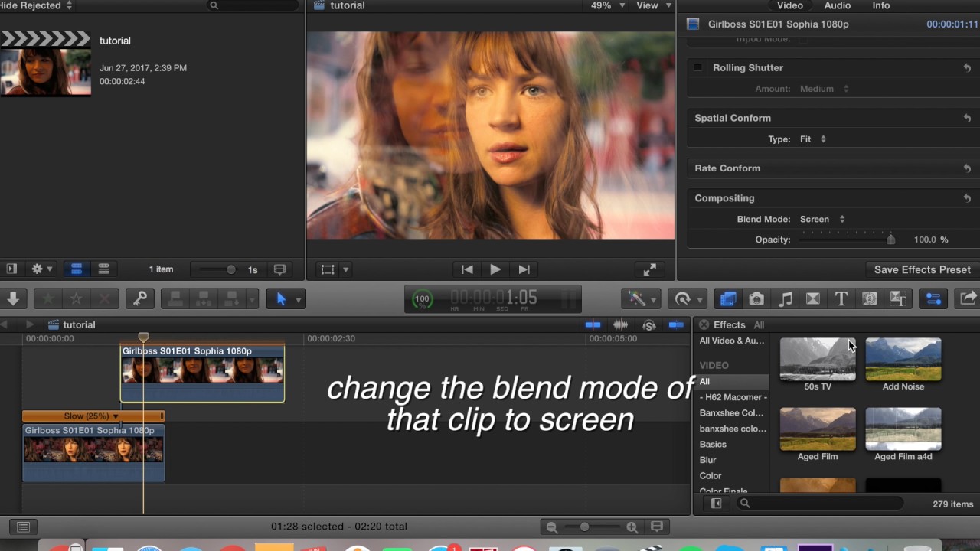
Task: Toggle full screen viewer playback
Action: (x=650, y=269)
